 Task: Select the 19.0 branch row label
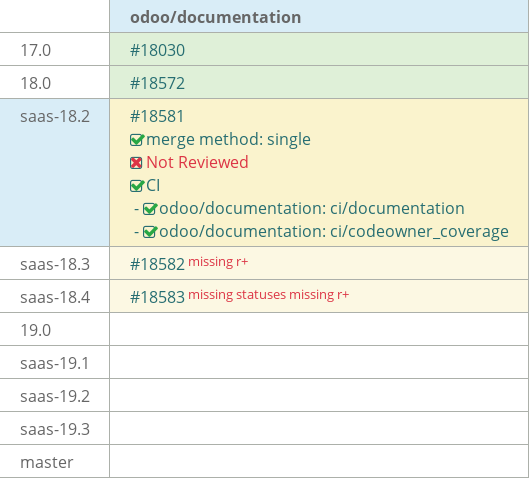coord(35,330)
